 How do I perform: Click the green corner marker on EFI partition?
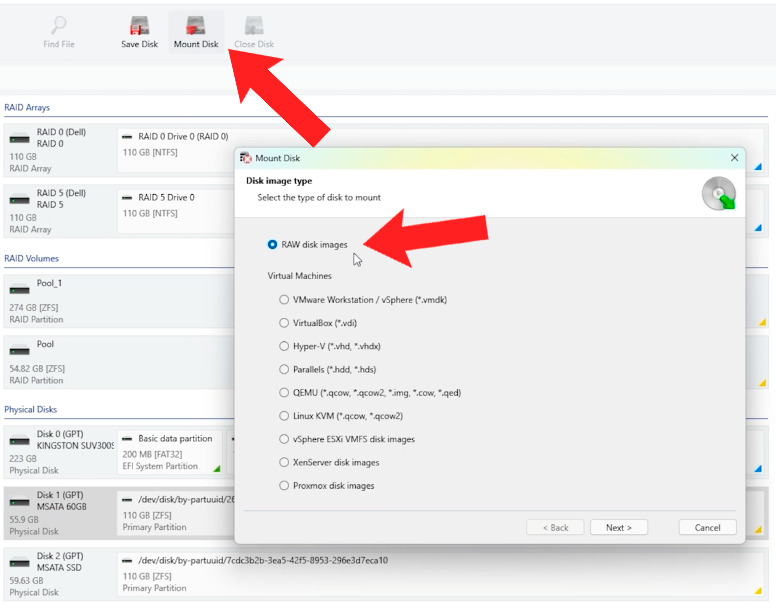pos(217,468)
